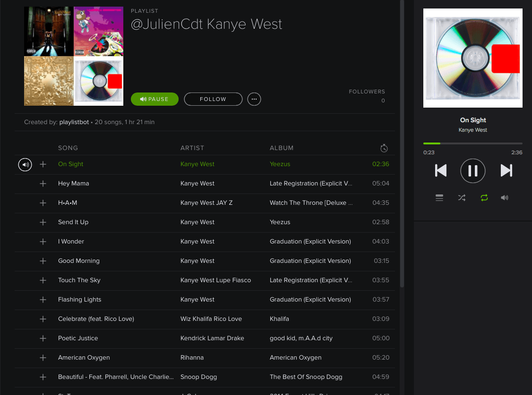The height and width of the screenshot is (395, 532).
Task: Click the Yeezus now-playing album art
Action: click(x=472, y=58)
